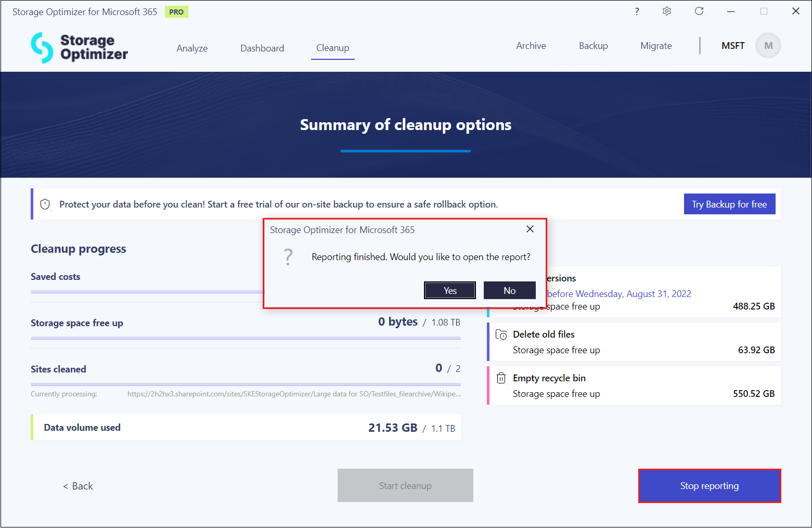The image size is (812, 528).
Task: Switch to the Analyze tab
Action: pos(192,48)
